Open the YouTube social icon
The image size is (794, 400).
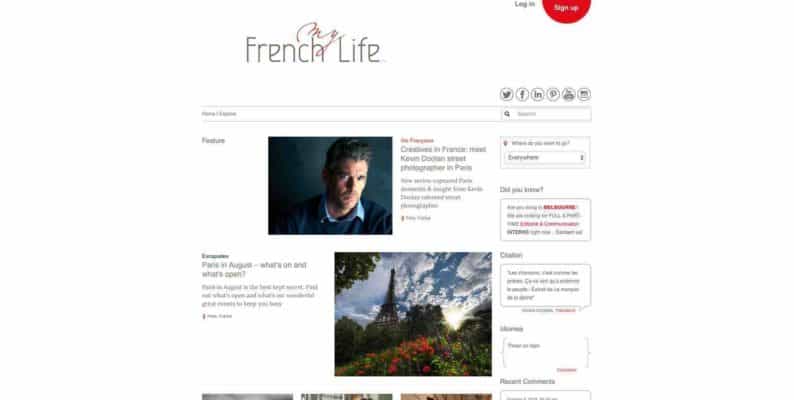tap(569, 94)
